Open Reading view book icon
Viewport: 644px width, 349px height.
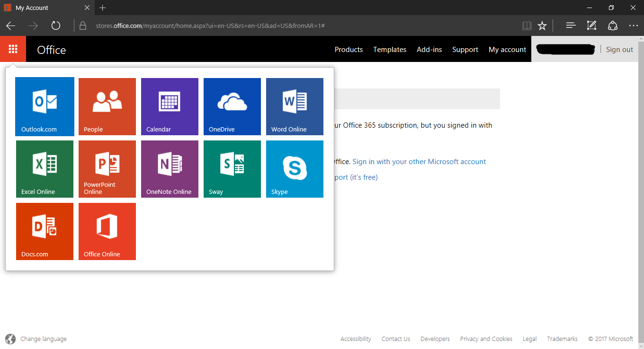tap(527, 26)
